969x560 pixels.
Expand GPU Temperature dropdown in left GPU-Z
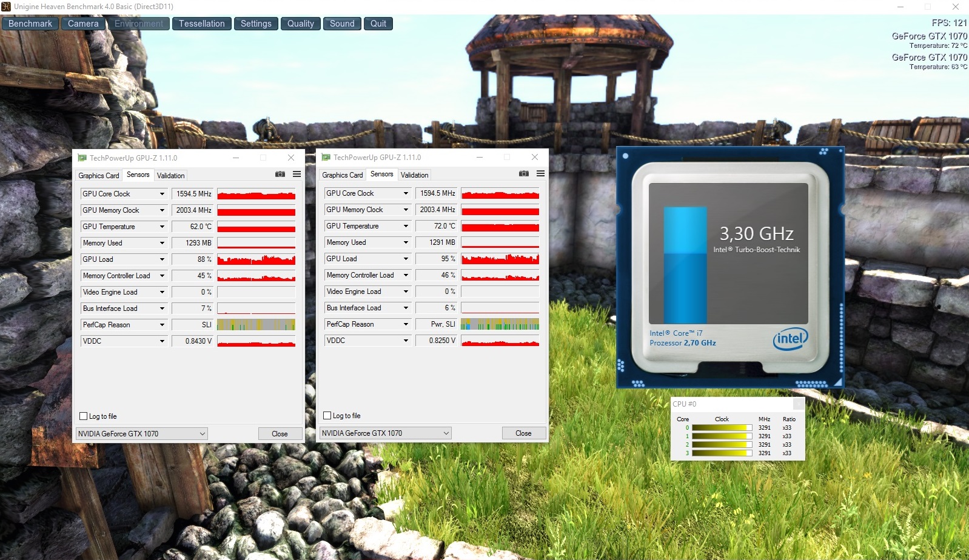click(162, 227)
